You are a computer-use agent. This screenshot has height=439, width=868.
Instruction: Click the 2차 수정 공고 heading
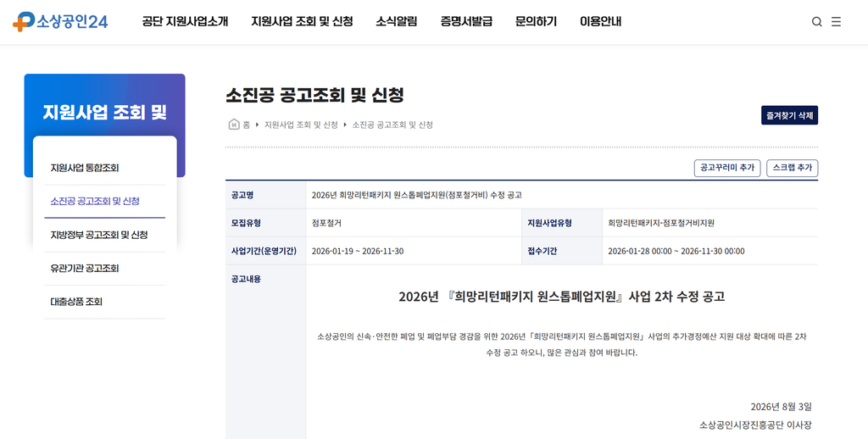(x=561, y=297)
